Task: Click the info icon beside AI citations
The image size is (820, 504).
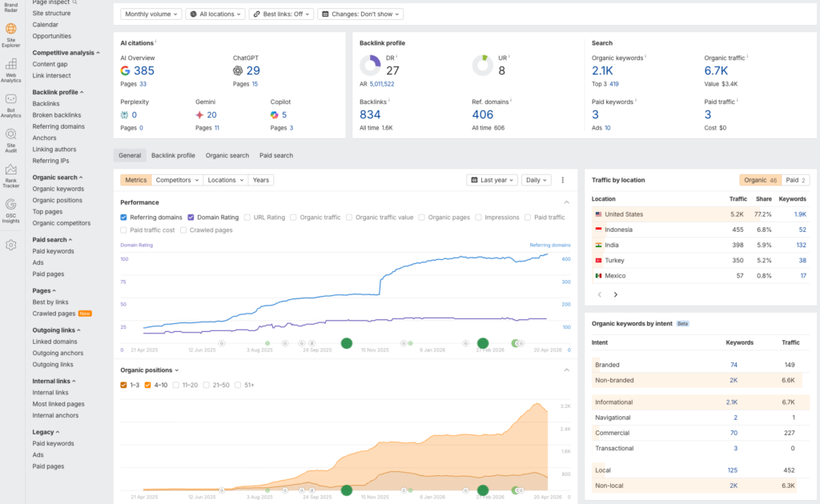Action: click(155, 42)
